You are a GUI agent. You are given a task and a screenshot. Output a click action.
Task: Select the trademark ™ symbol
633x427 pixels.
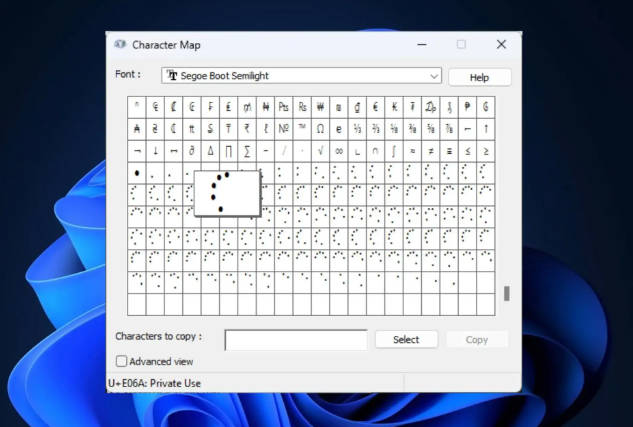click(302, 129)
